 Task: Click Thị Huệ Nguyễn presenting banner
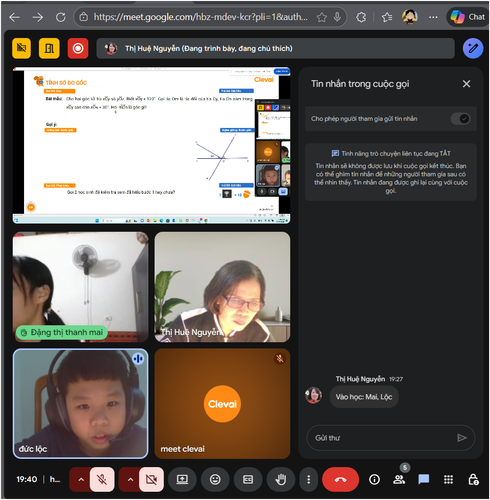[275, 48]
